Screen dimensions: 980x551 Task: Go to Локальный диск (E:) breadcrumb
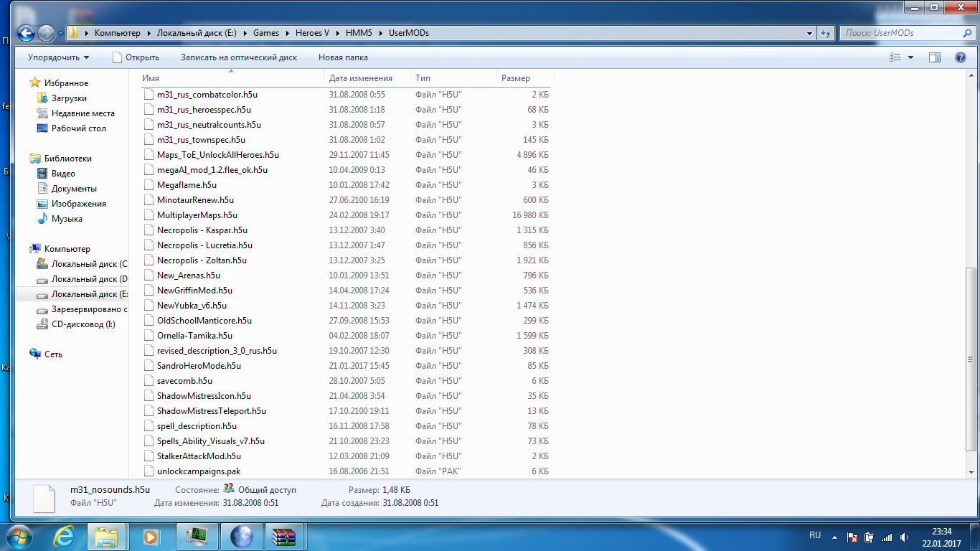point(196,33)
